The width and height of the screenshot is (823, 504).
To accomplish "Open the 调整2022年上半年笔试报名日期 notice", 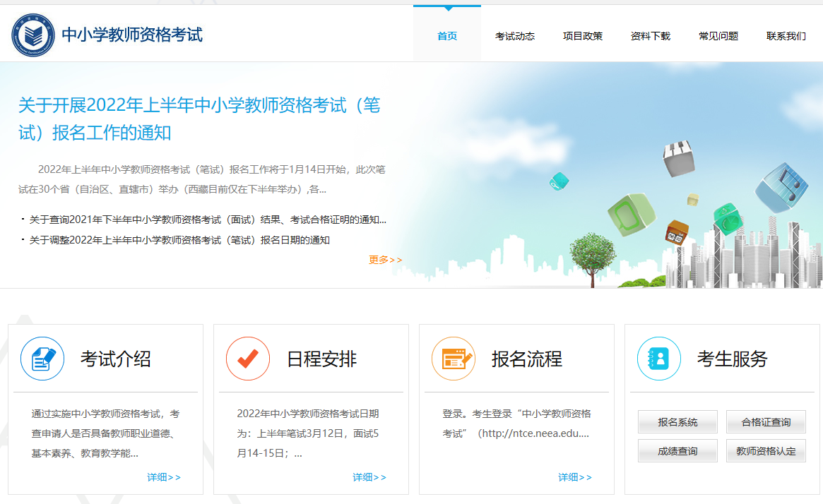I will (179, 240).
